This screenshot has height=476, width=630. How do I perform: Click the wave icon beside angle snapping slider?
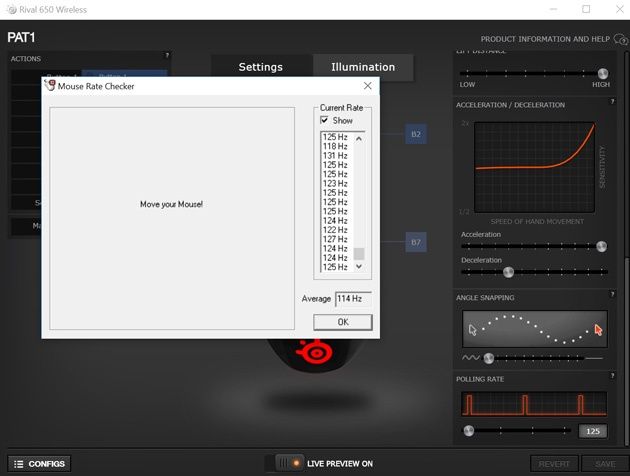coord(470,358)
